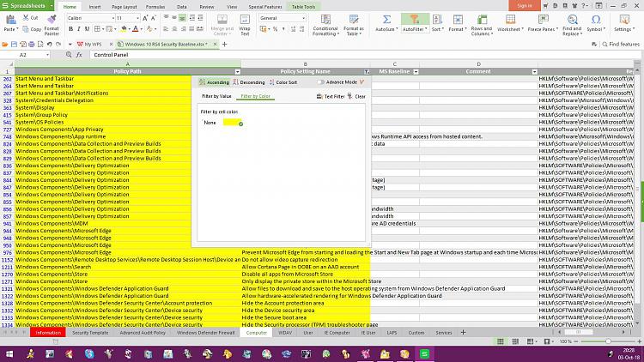Add a new sheet with plus button
Screen dimensions: 644x362
coord(464,333)
